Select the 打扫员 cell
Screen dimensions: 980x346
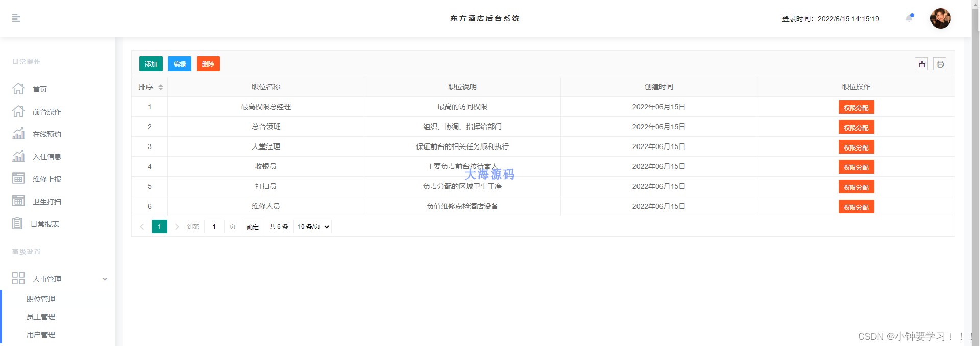266,186
